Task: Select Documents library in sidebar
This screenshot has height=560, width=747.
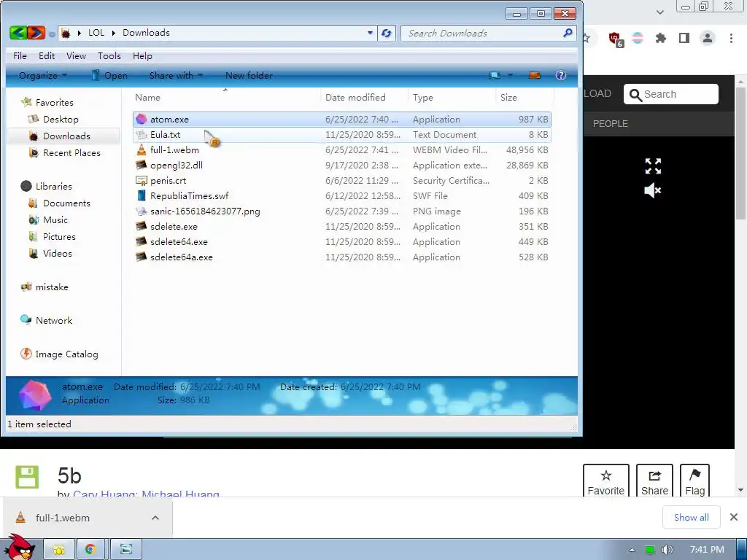Action: pyautogui.click(x=66, y=203)
